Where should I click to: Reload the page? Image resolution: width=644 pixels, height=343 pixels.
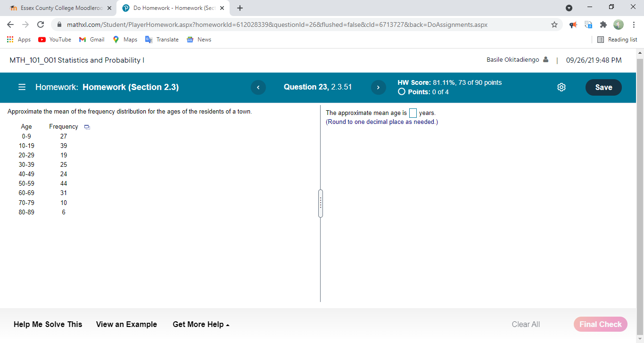[41, 24]
